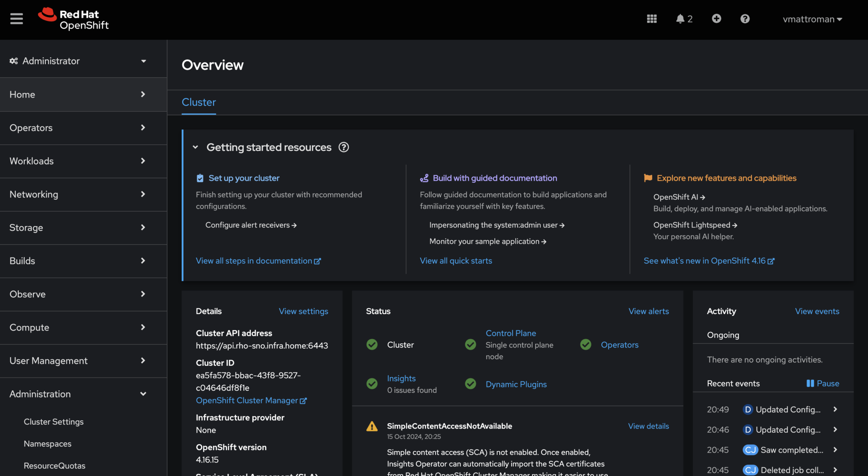868x476 pixels.
Task: Open View settings in the Details card
Action: (x=303, y=311)
